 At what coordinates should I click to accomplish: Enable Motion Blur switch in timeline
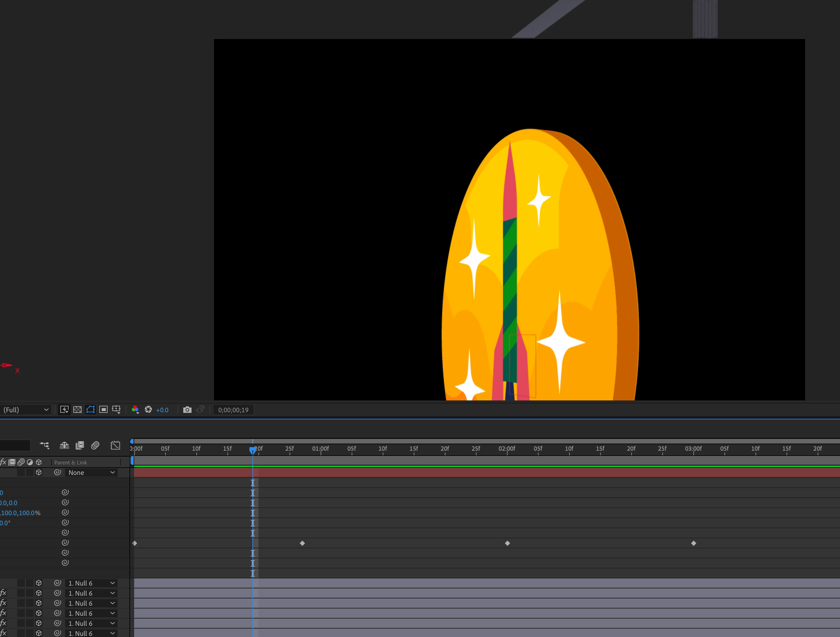tap(95, 445)
